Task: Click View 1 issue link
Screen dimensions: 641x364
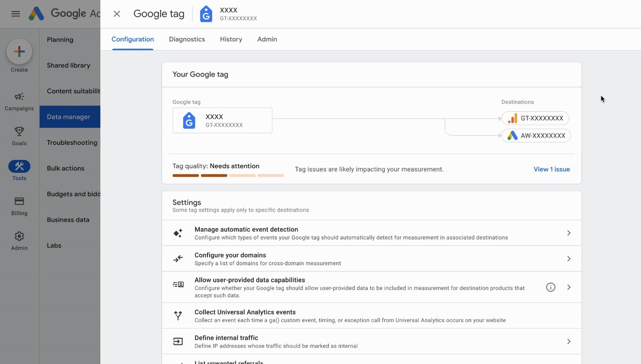Action: coord(551,169)
